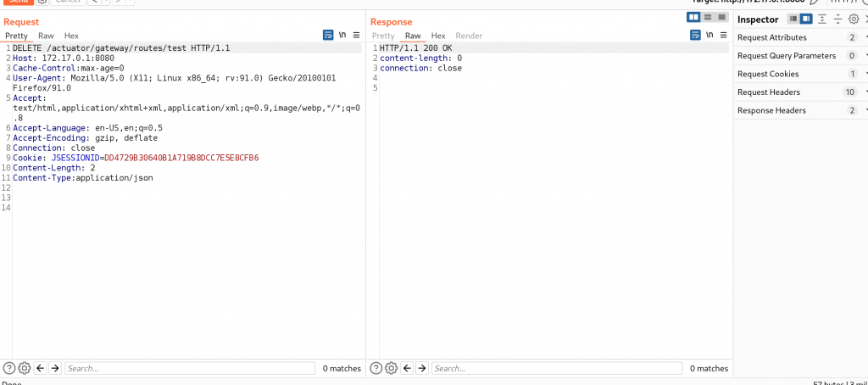
Task: Click the Cache-Control:max-age=0 header line
Action: [68, 68]
